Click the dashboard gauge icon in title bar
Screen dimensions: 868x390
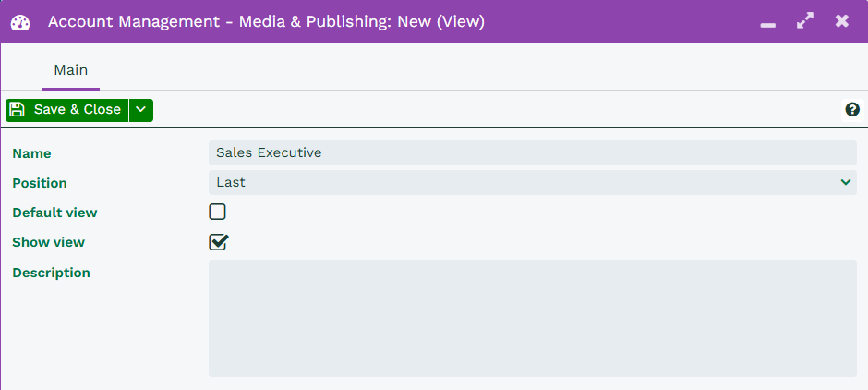[x=20, y=21]
